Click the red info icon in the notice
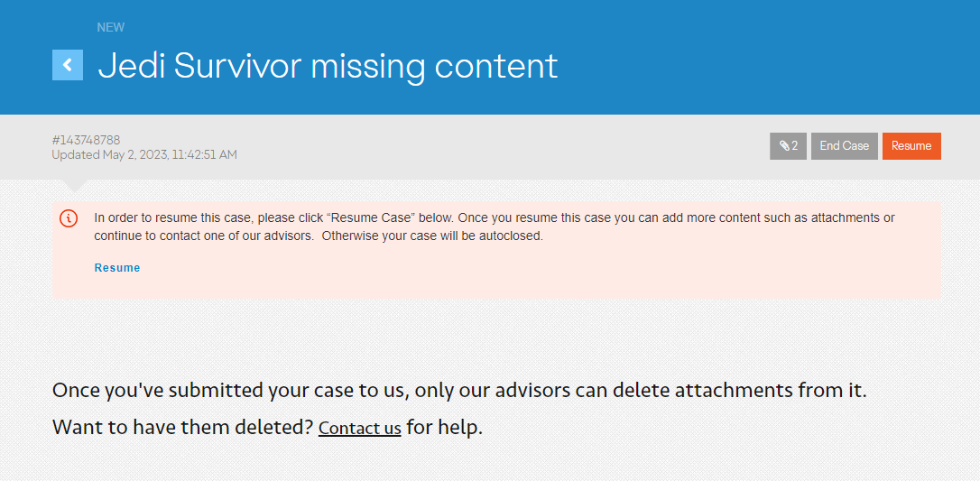Screen dimensions: 980x481 [x=69, y=218]
